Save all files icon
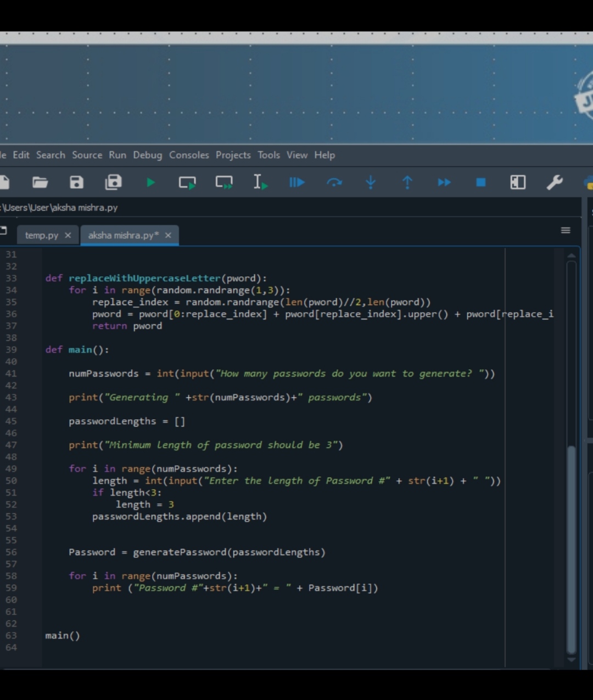Screen dimensions: 593x700 [113, 182]
